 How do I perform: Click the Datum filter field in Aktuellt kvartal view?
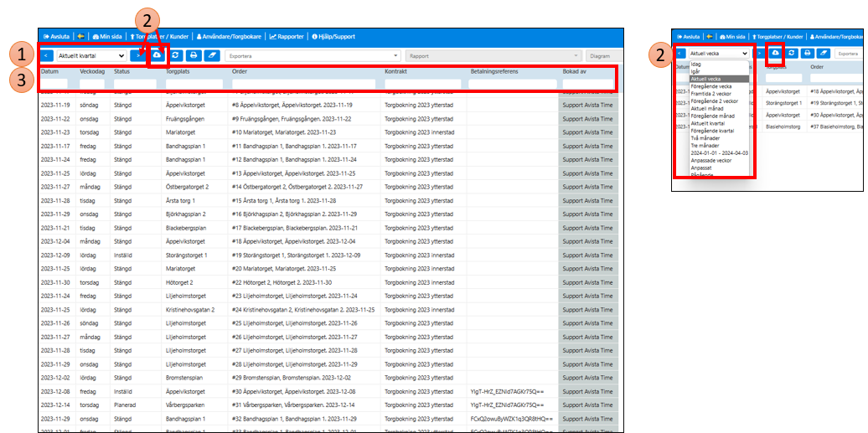(54, 84)
